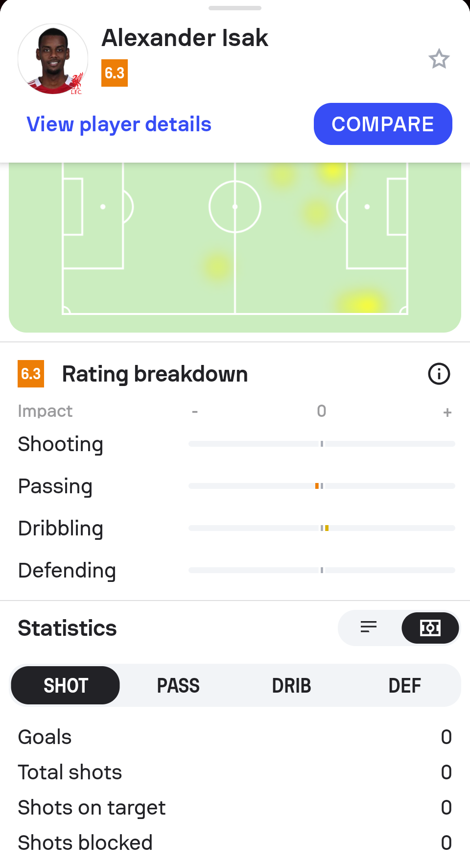Tap the Total shots statistic row
The height and width of the screenshot is (868, 470).
[235, 772]
